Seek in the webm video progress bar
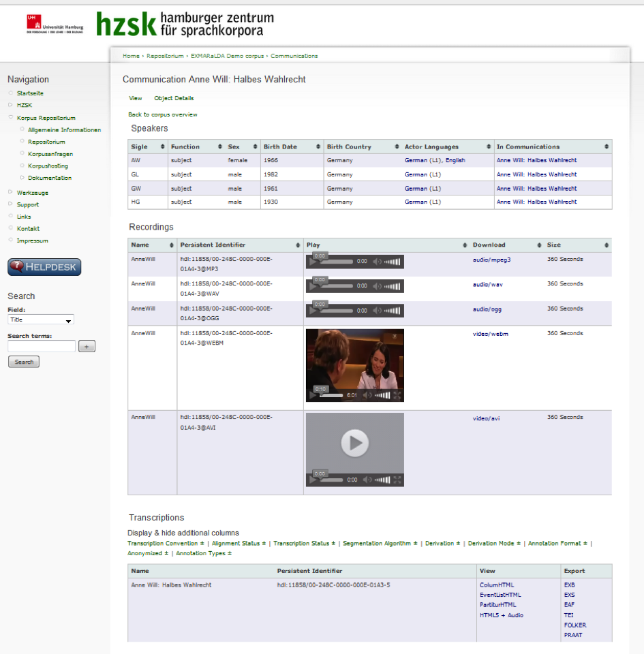Viewport: 644px width, 654px height. pos(331,395)
